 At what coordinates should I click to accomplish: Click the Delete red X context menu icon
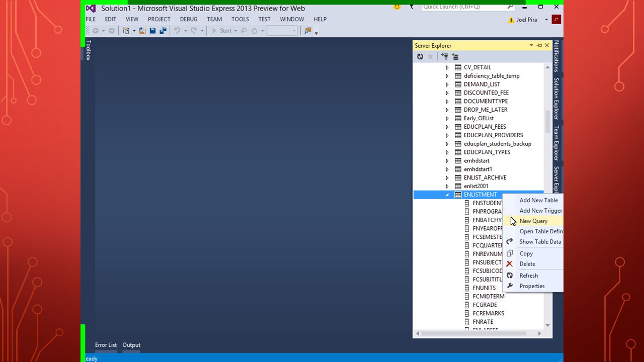point(509,264)
